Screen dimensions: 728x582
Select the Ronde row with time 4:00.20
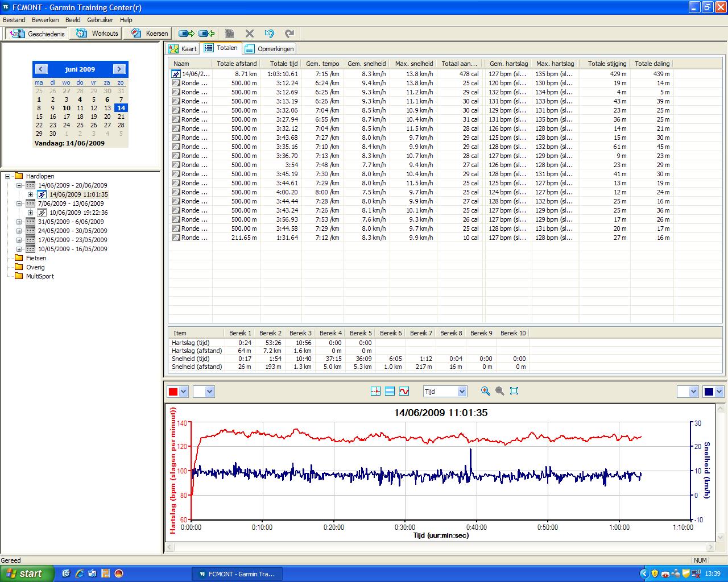tap(421, 192)
